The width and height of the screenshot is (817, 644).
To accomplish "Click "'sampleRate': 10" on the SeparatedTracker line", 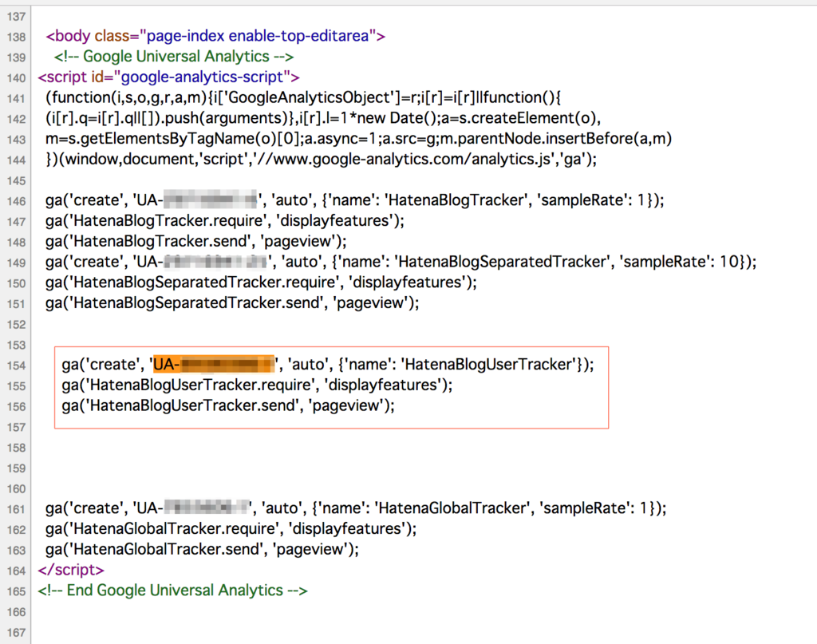I will pos(679,262).
